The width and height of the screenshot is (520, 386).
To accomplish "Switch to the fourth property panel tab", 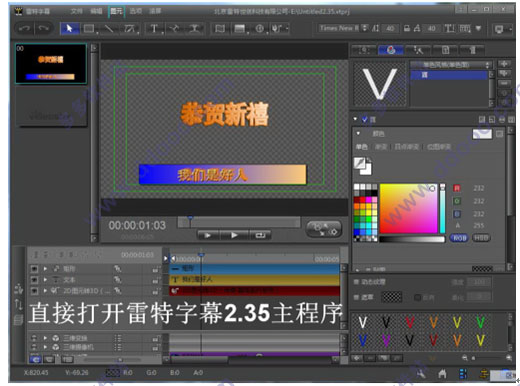I will coord(445,50).
